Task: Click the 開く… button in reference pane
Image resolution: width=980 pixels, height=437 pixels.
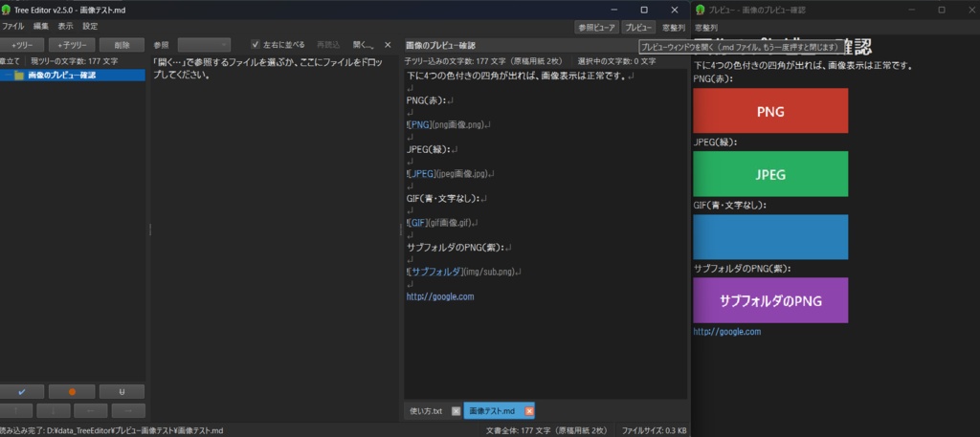Action: (x=363, y=45)
